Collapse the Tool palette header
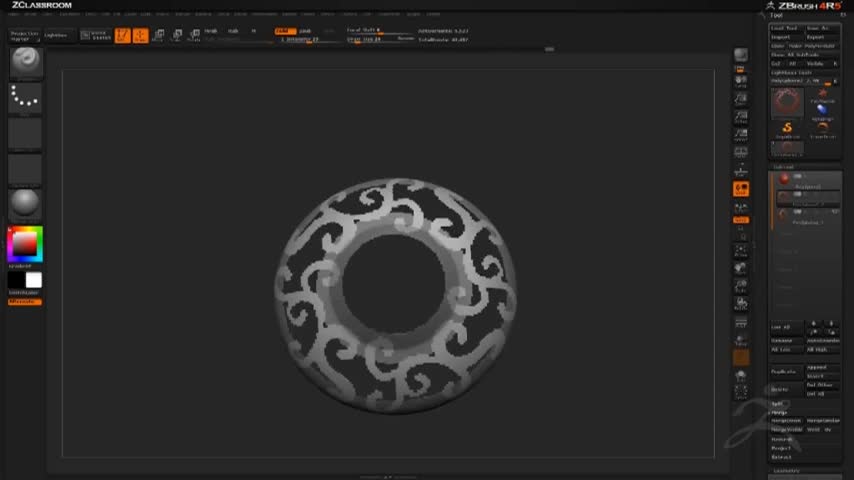The height and width of the screenshot is (480, 854). tap(777, 16)
